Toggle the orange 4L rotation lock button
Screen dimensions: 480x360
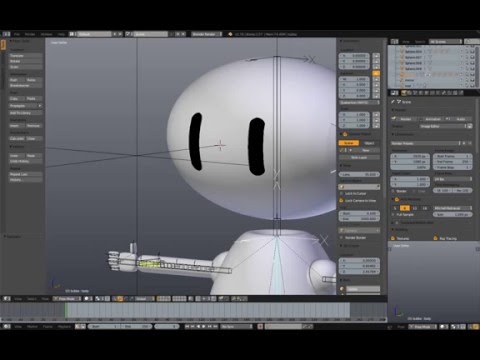coord(376,73)
